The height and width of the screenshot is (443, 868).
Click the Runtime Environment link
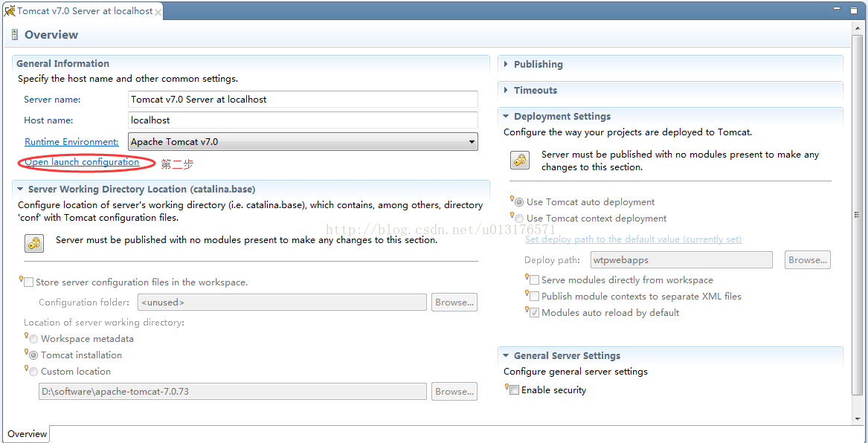pyautogui.click(x=71, y=141)
